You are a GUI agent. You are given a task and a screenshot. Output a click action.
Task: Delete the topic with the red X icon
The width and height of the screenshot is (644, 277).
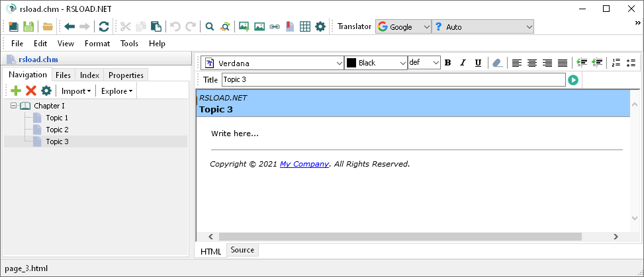(x=31, y=91)
